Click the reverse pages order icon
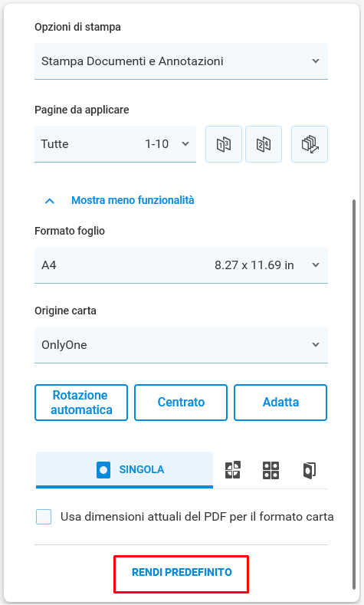364x605 pixels. tap(310, 144)
